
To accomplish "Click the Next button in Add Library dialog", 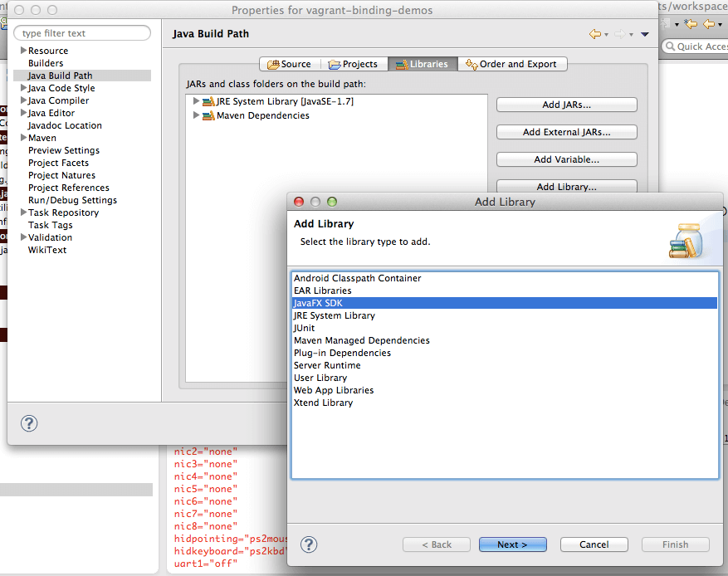I will click(x=512, y=544).
